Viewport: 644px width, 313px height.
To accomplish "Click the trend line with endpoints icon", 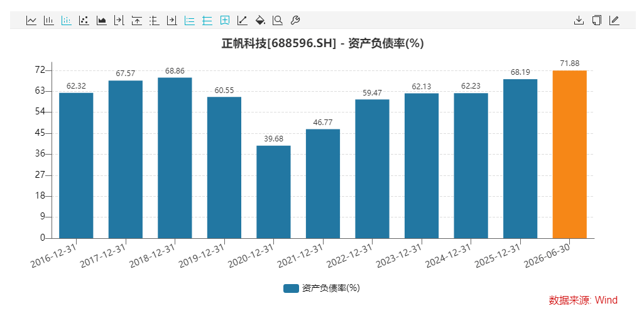I will coord(243,20).
